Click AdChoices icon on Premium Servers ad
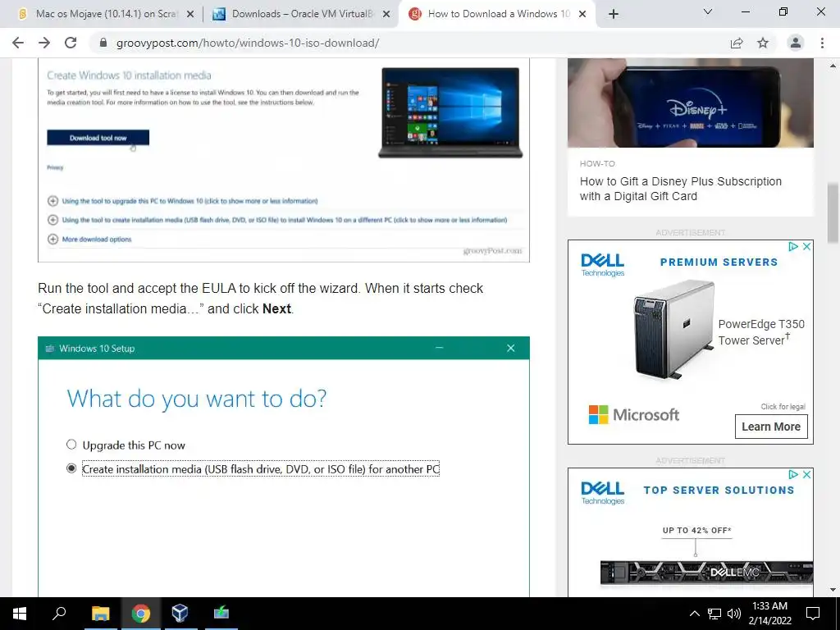 tap(793, 246)
